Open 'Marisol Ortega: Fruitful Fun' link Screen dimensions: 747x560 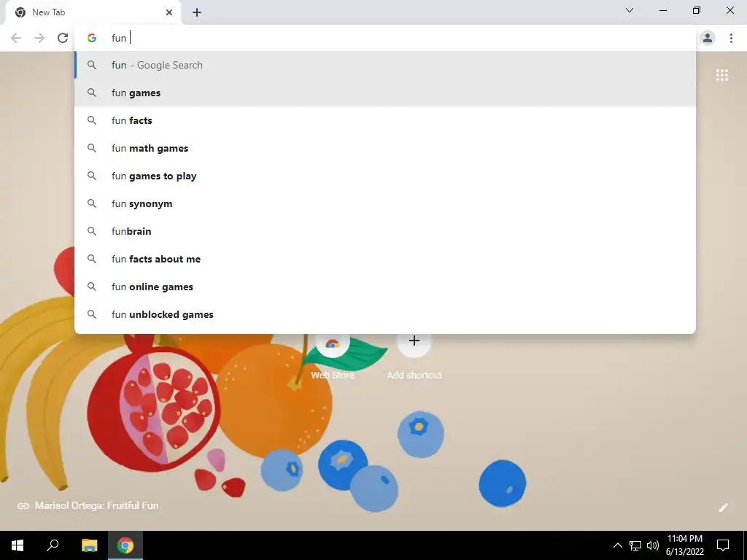tap(88, 506)
